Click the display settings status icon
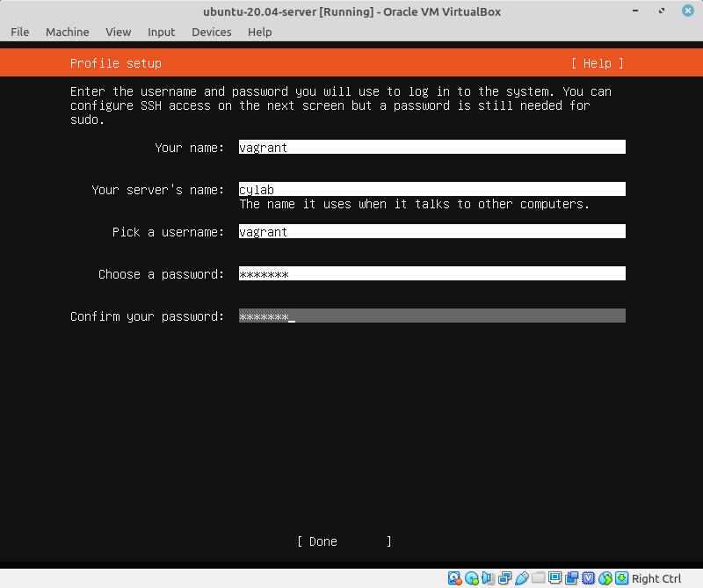This screenshot has height=588, width=703. pos(555,578)
